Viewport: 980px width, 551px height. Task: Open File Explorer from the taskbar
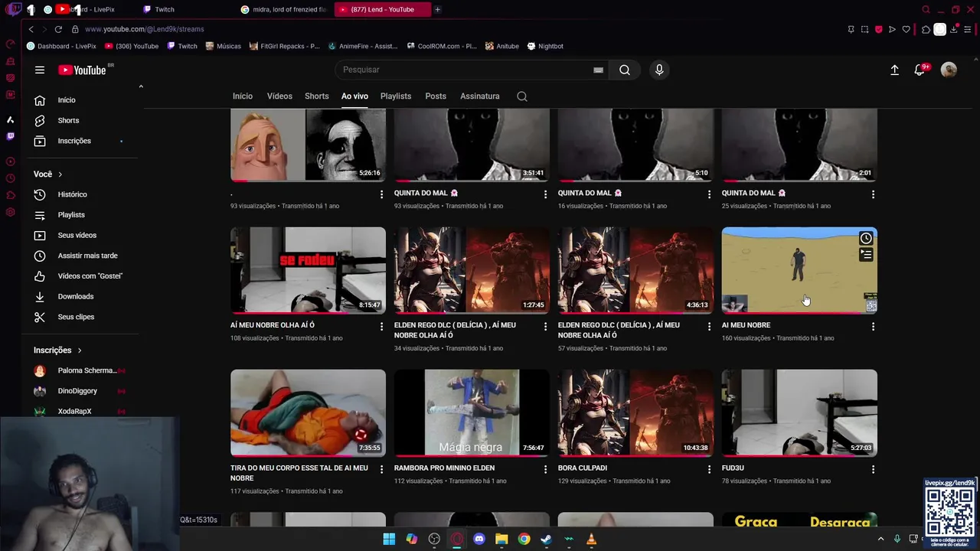tap(501, 539)
